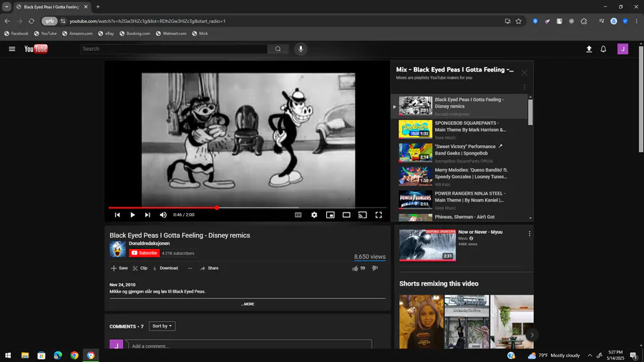
Task: Open more actions ellipsis below the video
Action: coord(190,268)
